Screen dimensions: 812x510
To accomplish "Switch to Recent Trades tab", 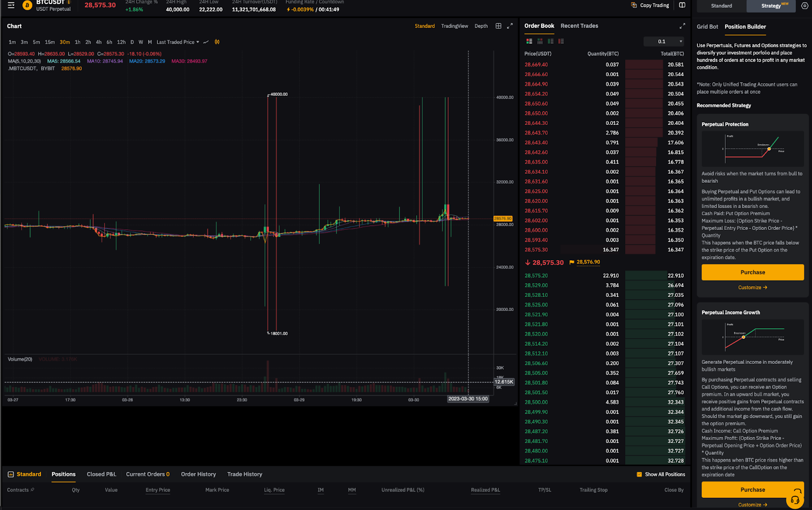I will 579,26.
